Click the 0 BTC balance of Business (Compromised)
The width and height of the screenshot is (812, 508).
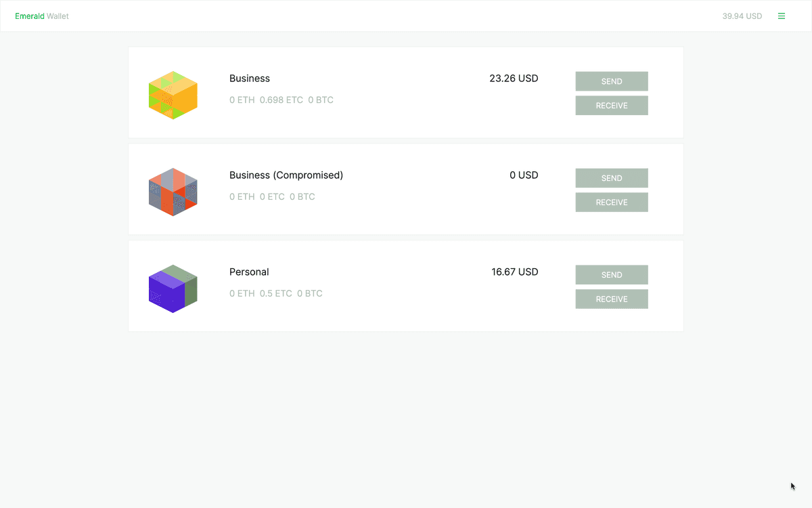click(x=302, y=196)
